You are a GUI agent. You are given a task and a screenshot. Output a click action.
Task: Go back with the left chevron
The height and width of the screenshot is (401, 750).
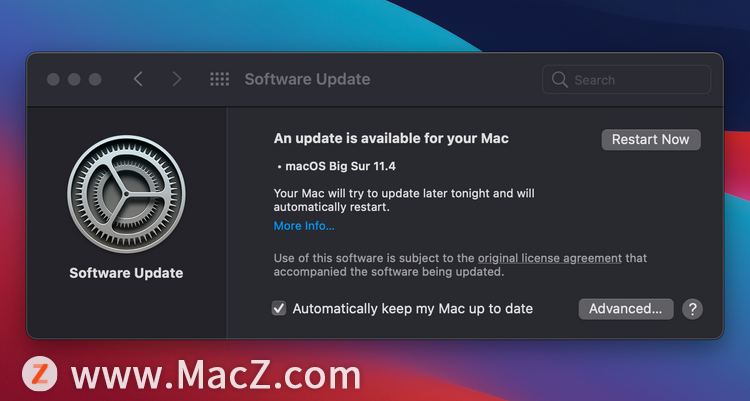(138, 79)
